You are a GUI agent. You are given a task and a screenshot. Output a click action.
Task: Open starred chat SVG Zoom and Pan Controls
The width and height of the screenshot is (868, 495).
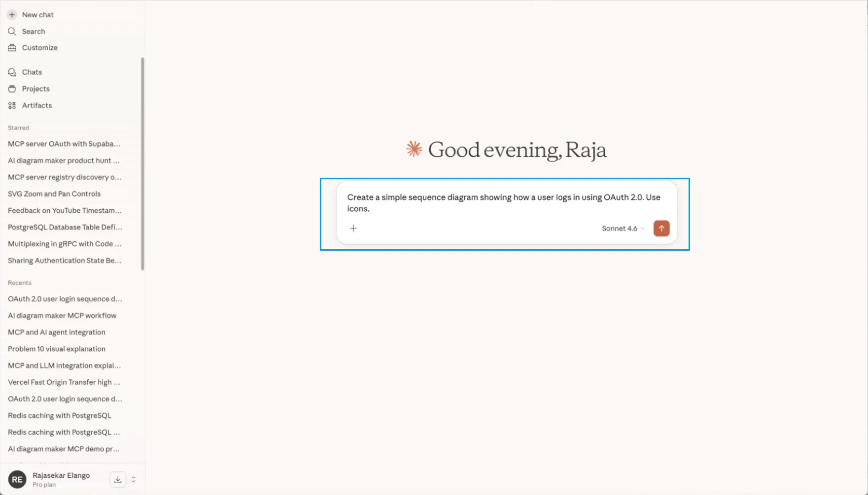(54, 194)
